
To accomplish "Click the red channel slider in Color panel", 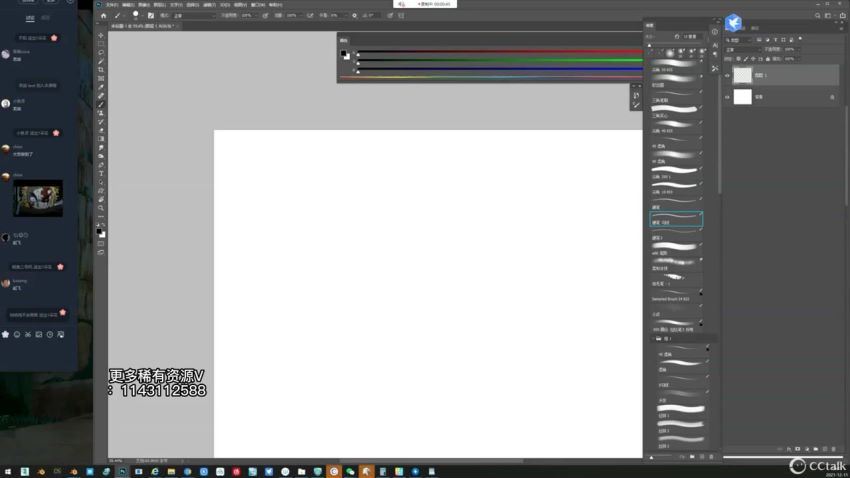I will coord(499,53).
